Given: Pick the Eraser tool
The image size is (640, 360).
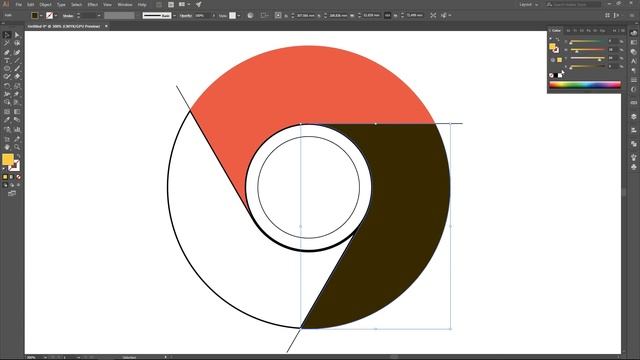Looking at the screenshot, I should (17, 77).
